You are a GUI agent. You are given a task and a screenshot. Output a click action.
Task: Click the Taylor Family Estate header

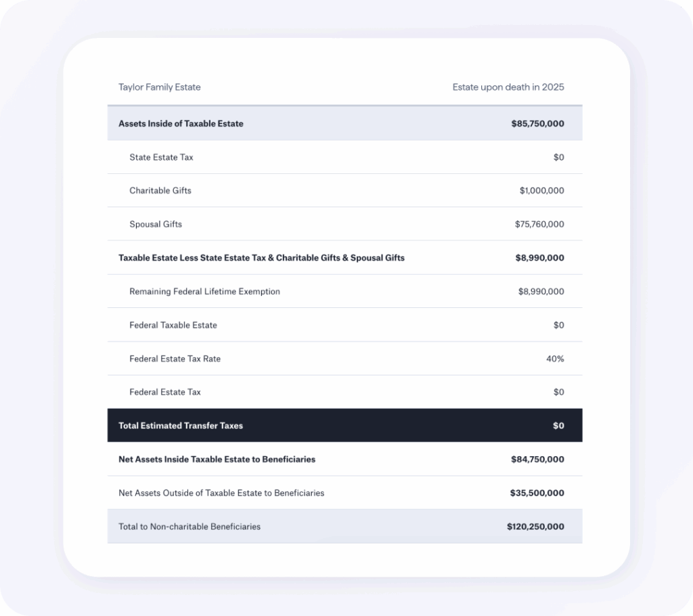(160, 87)
